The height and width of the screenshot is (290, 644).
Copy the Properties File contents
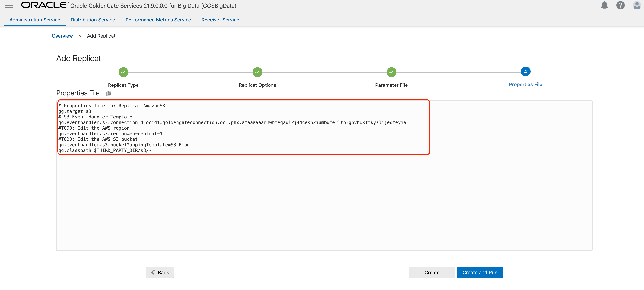click(x=109, y=93)
